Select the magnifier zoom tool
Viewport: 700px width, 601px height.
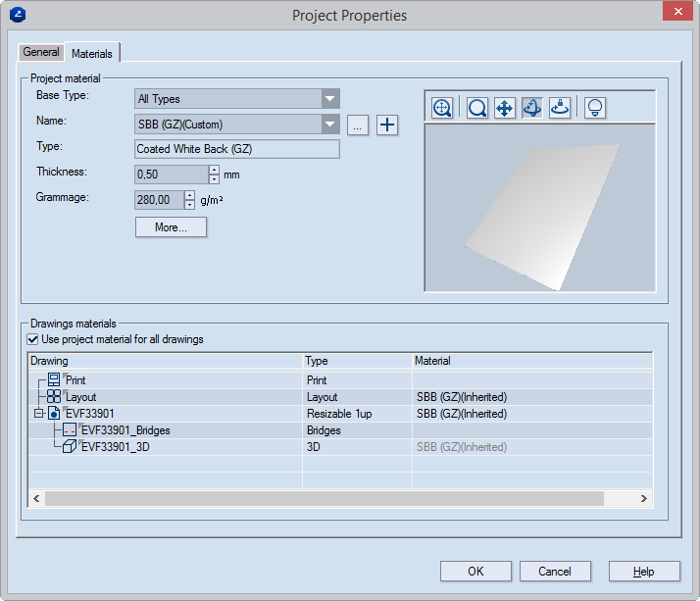477,108
